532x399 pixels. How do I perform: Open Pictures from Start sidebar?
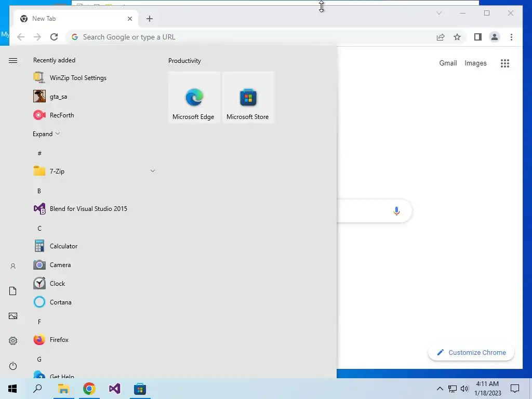[13, 316]
